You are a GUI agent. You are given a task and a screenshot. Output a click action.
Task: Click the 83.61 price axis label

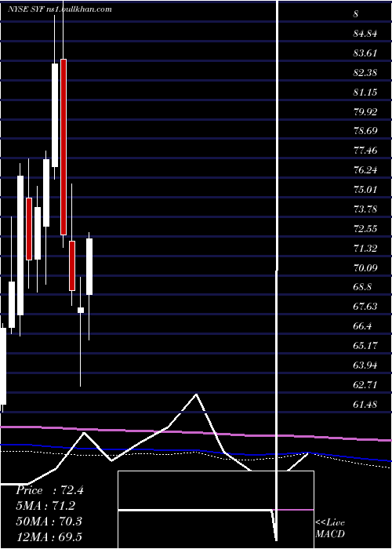tap(365, 53)
